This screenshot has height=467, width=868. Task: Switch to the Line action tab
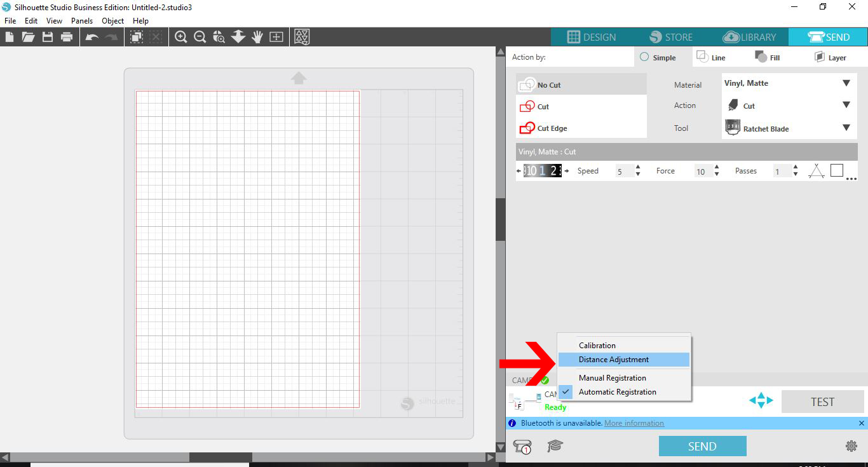click(x=712, y=57)
